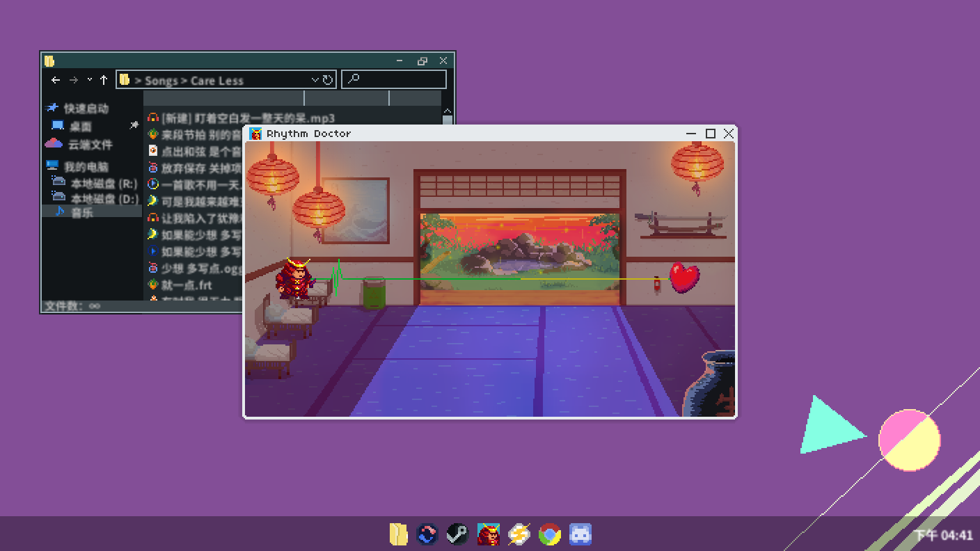Image resolution: width=980 pixels, height=551 pixels.
Task: Click the file list scrollbar up arrow
Action: coord(447,111)
